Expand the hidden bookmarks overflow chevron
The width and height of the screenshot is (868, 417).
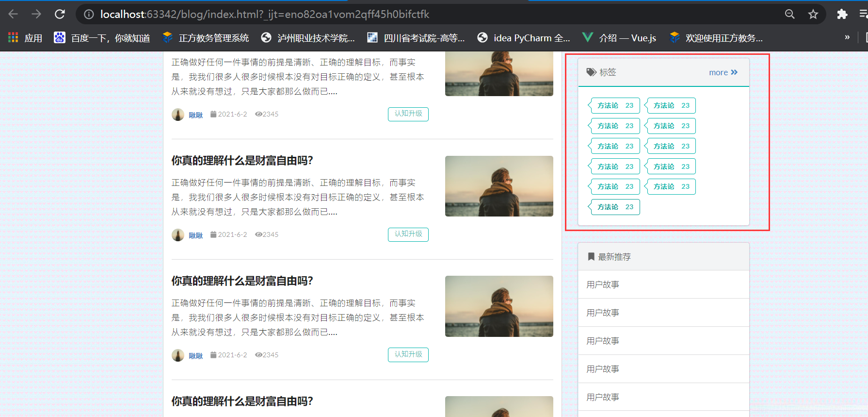click(847, 37)
